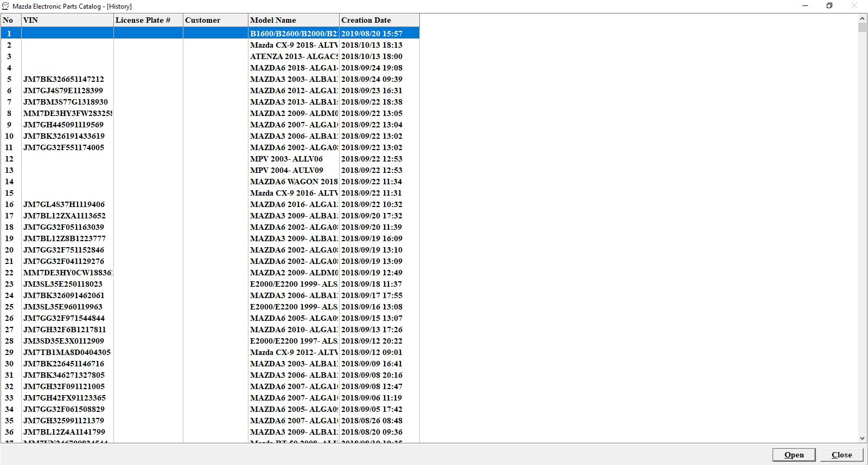
Task: Select VIN JM7GG32F061508829
Action: coord(64,409)
